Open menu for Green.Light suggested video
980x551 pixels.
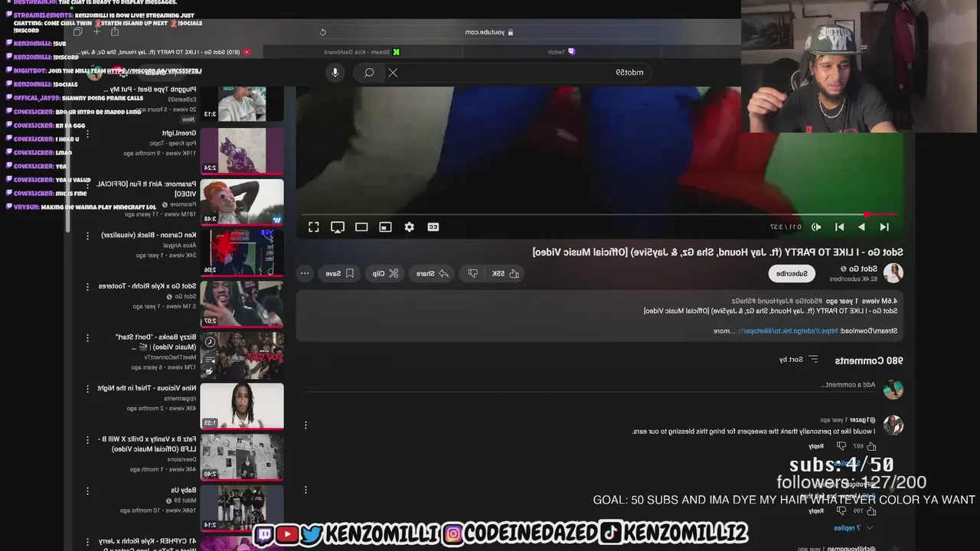click(87, 134)
